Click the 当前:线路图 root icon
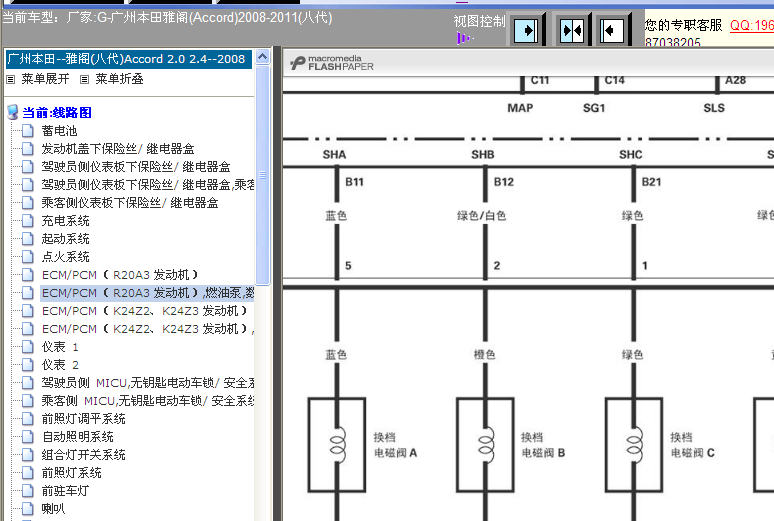The width and height of the screenshot is (774, 521). (13, 112)
